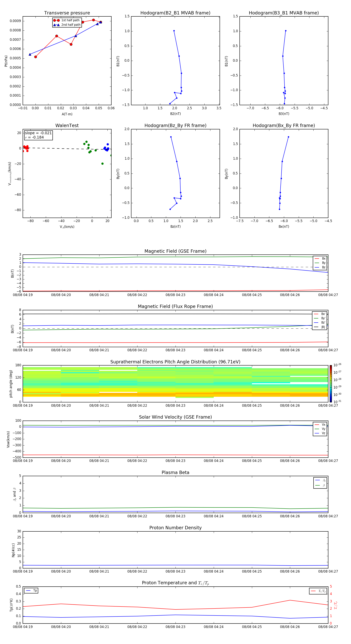Click the "Vsw(km/s)" axis label
Screen dimensions: 351x644
(x=8, y=439)
